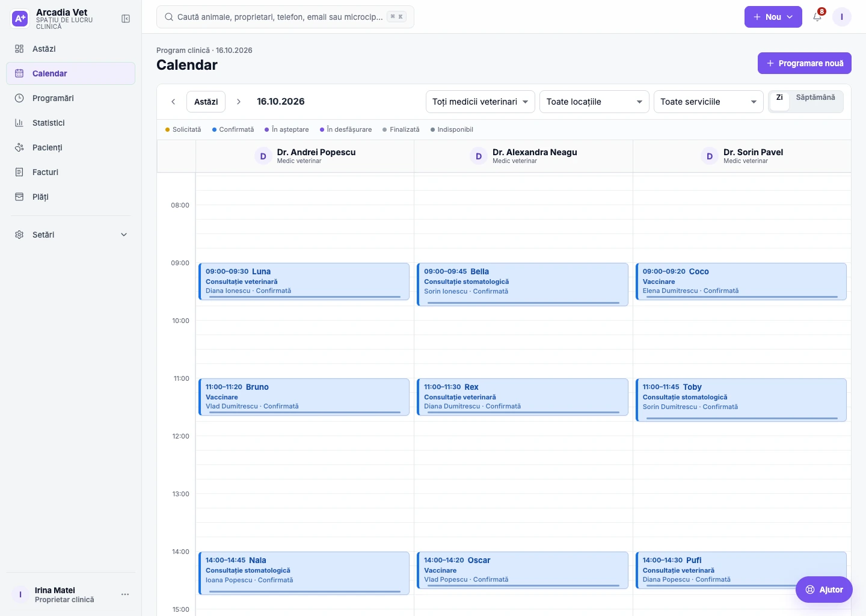Navigate to Pacienți in sidebar

coord(70,147)
